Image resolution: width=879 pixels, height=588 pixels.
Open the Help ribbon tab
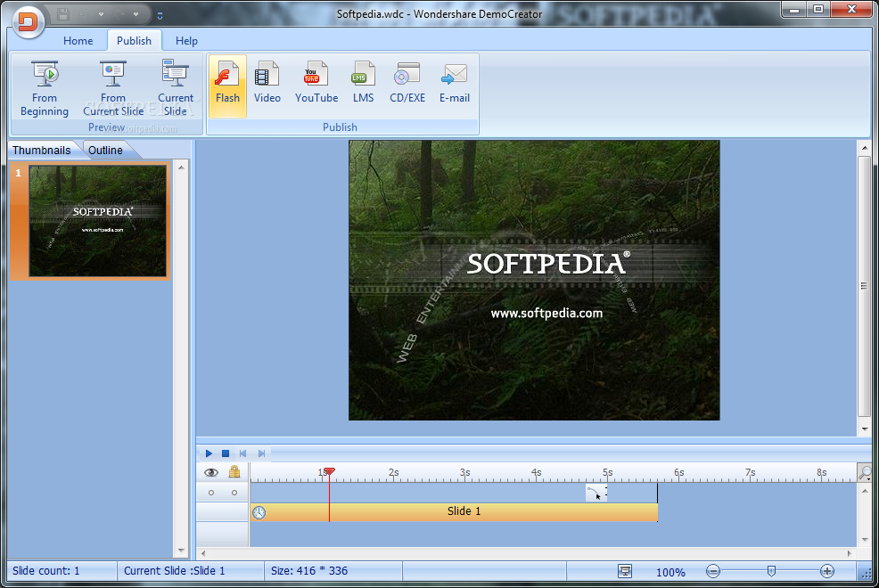(x=186, y=41)
